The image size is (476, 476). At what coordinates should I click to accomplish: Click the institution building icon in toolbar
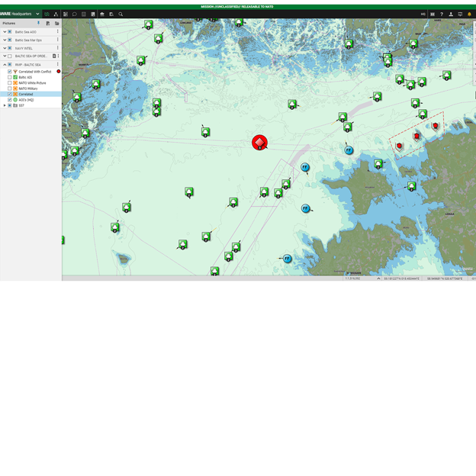coord(102,14)
